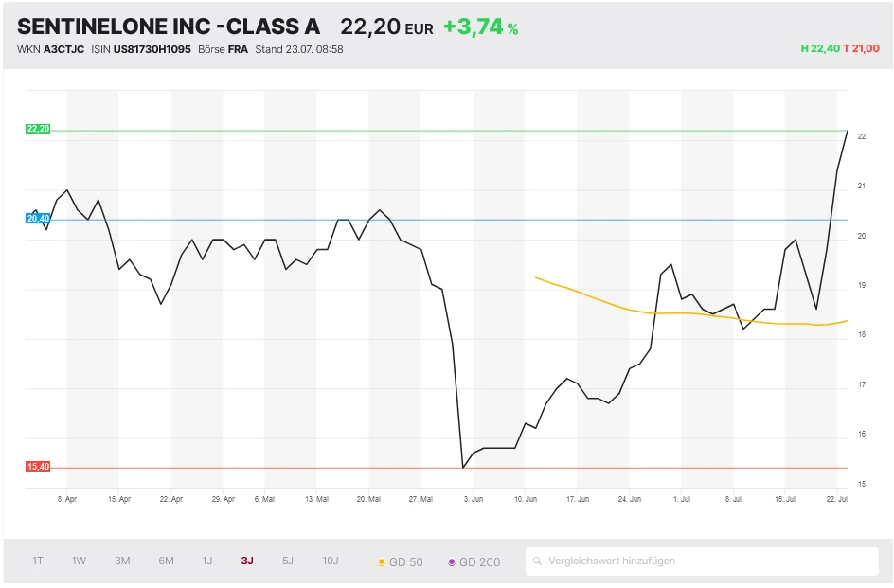Viewport: 894px width, 588px height.
Task: Select the 5J time range
Action: (288, 561)
